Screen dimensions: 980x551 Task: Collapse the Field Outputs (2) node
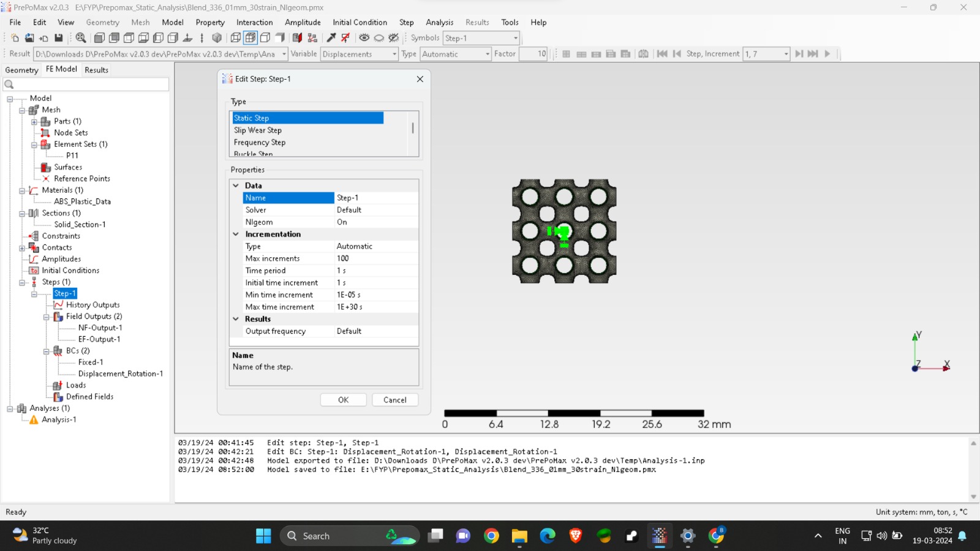point(46,317)
